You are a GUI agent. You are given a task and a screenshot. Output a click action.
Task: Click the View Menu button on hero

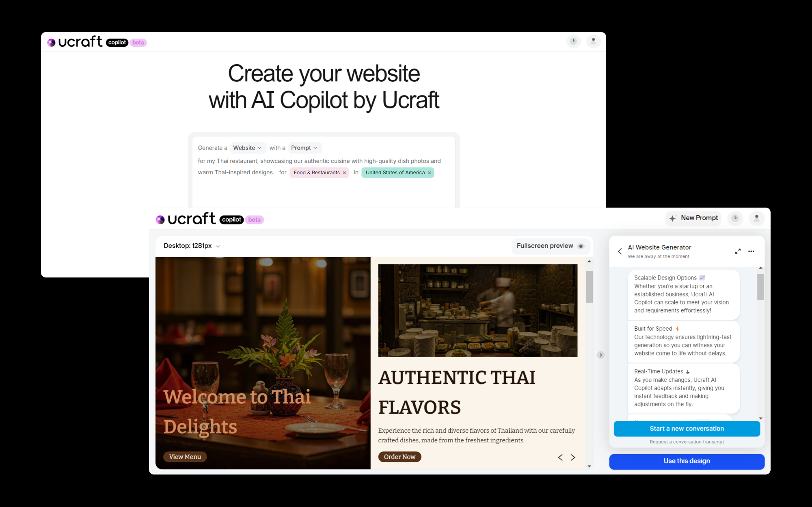(x=184, y=457)
